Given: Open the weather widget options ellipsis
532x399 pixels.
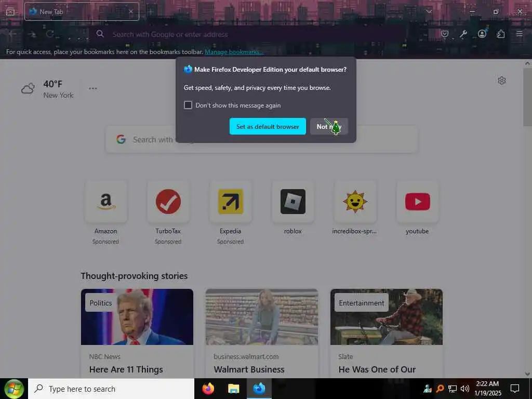Looking at the screenshot, I should (x=93, y=88).
